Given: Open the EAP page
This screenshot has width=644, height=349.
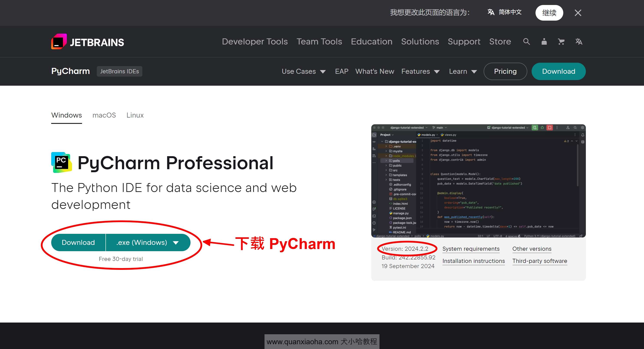Looking at the screenshot, I should [x=342, y=72].
